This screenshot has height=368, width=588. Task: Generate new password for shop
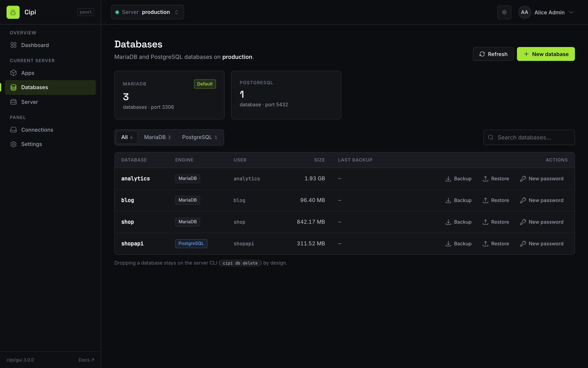tap(542, 222)
